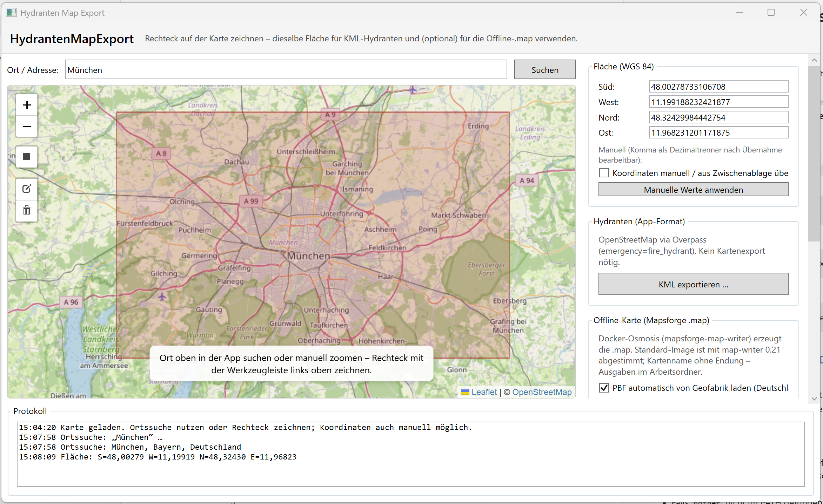Click the side panel scroll up arrow
This screenshot has width=823, height=504.
click(x=814, y=60)
